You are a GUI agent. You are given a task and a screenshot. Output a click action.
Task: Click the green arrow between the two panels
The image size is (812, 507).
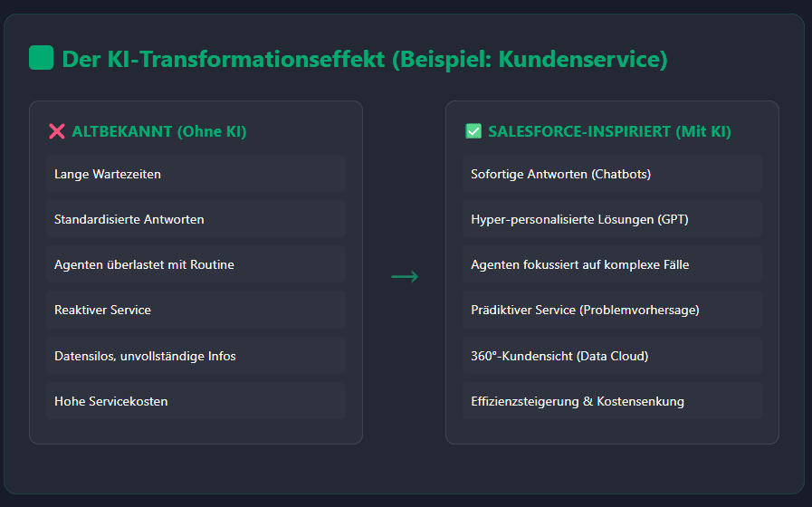[405, 276]
